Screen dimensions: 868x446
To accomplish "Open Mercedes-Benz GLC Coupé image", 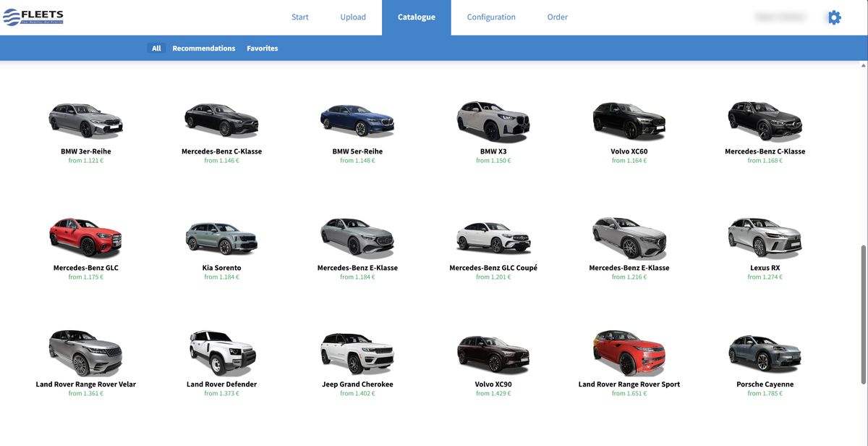I will [x=493, y=237].
